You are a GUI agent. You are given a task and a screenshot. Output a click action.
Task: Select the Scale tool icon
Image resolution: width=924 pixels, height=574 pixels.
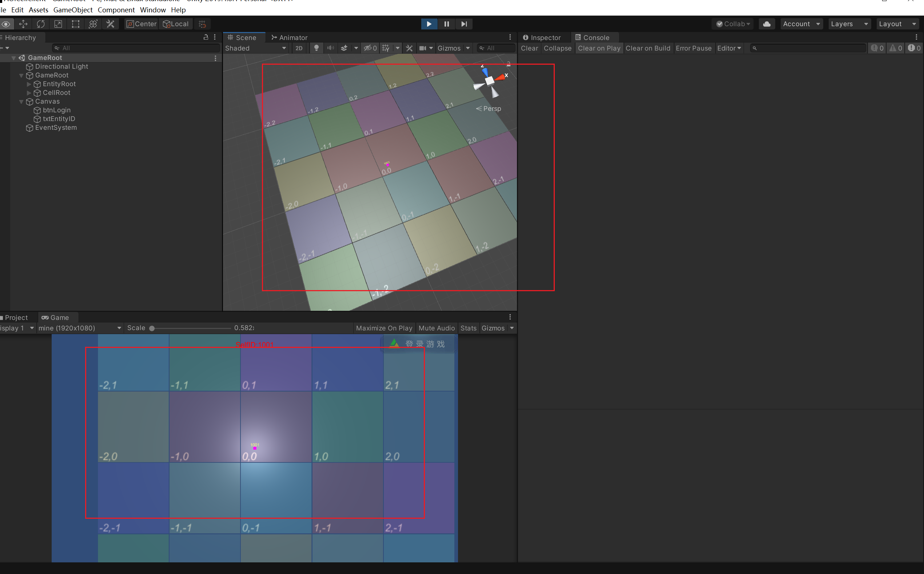[x=58, y=24]
